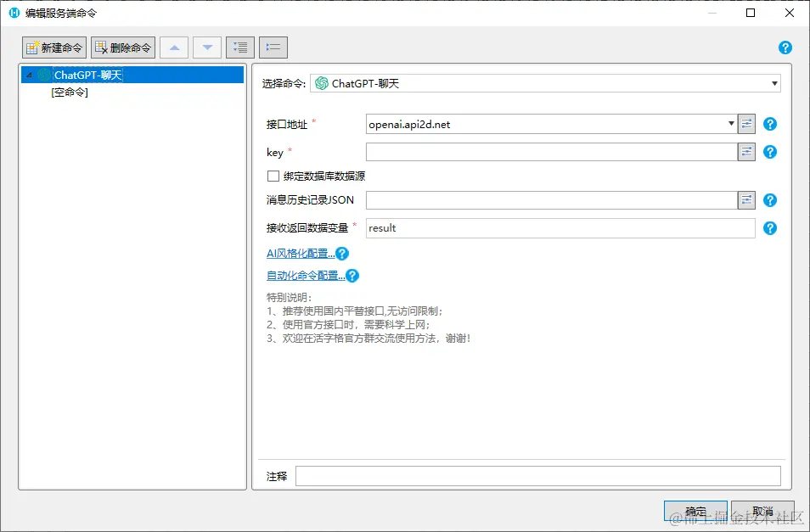Viewport: 810px width, 532px height.
Task: Move command down with down arrow
Action: pos(207,48)
